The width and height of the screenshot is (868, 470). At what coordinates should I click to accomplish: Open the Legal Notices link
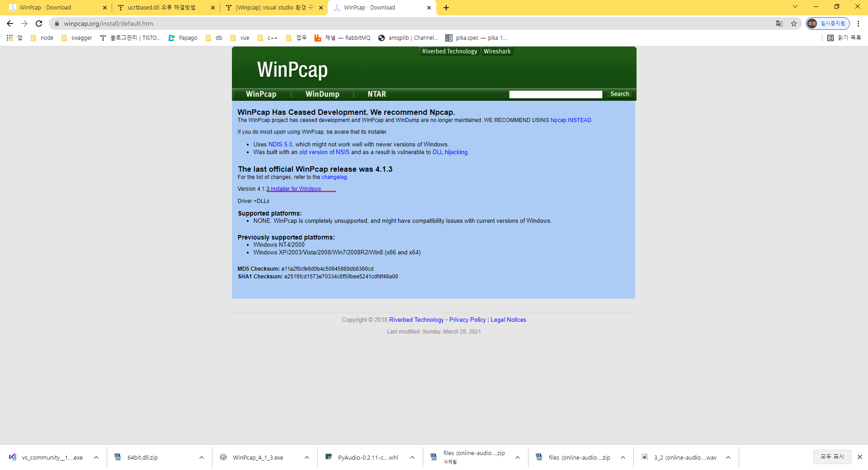[508, 320]
